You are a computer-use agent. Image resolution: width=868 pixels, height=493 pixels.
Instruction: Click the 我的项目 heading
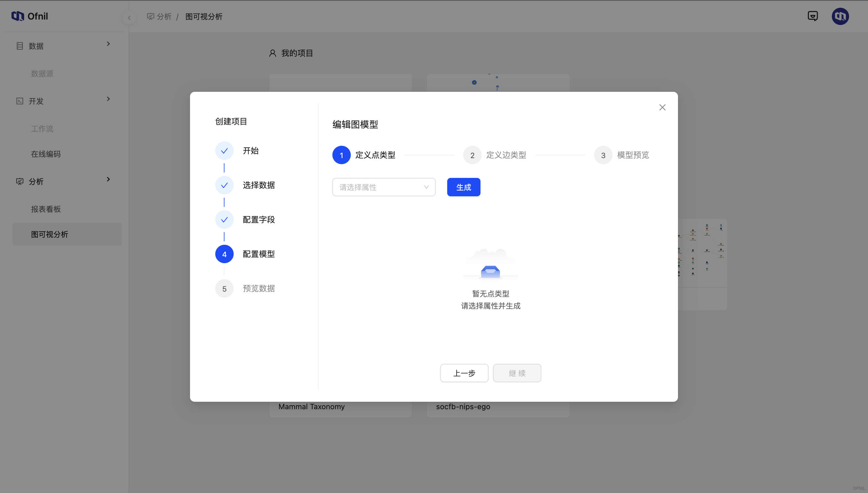click(297, 53)
